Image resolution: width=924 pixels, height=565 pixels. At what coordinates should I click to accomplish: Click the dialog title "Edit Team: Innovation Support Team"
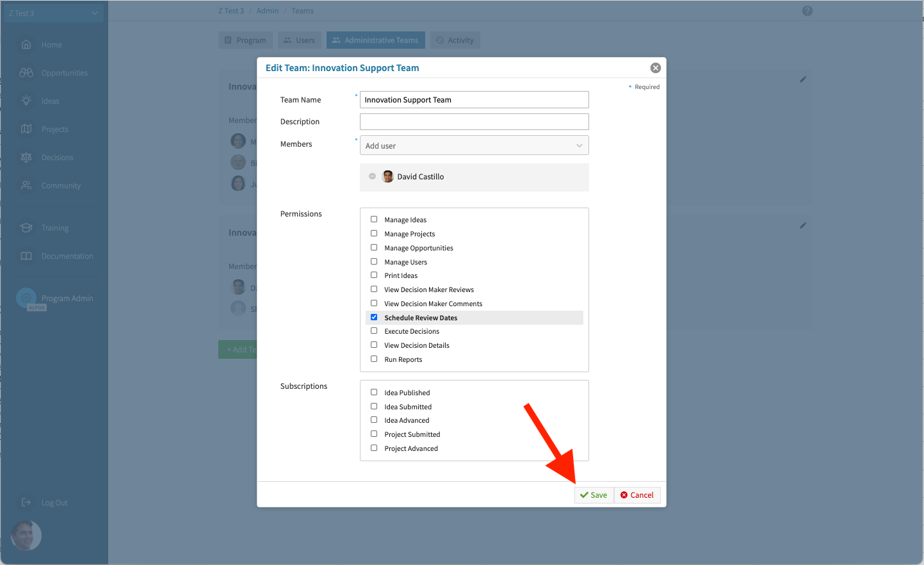click(343, 68)
